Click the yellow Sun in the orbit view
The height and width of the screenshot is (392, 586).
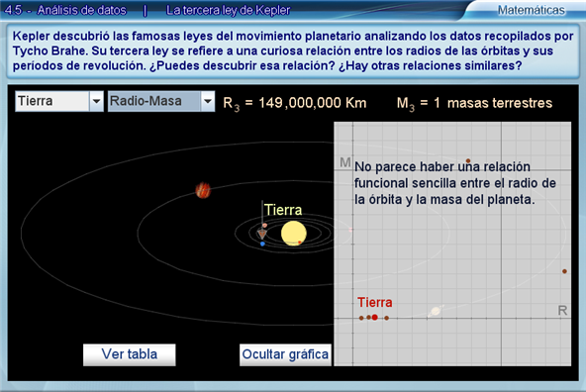coord(294,234)
